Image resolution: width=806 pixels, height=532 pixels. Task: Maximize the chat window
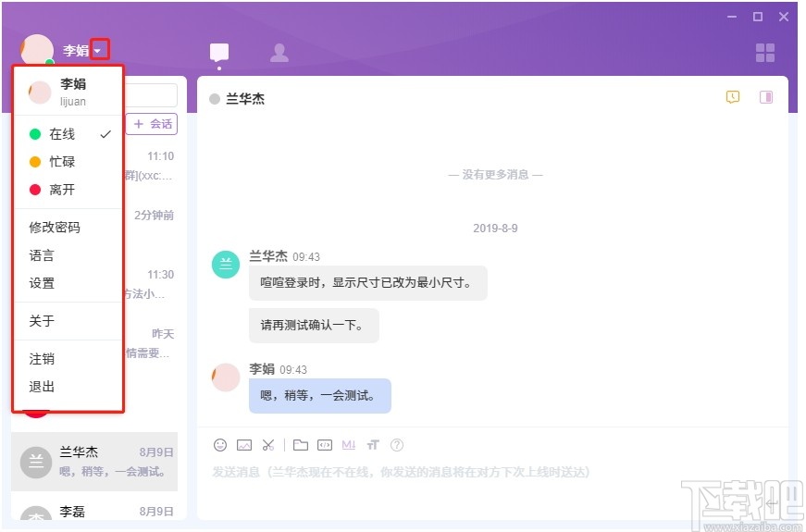pyautogui.click(x=758, y=17)
